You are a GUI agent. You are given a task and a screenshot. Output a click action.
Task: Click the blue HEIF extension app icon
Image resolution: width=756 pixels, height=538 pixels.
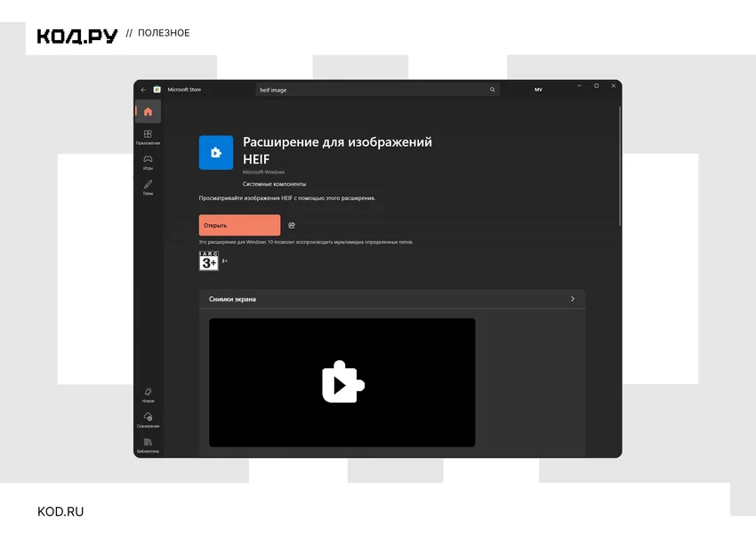[216, 153]
